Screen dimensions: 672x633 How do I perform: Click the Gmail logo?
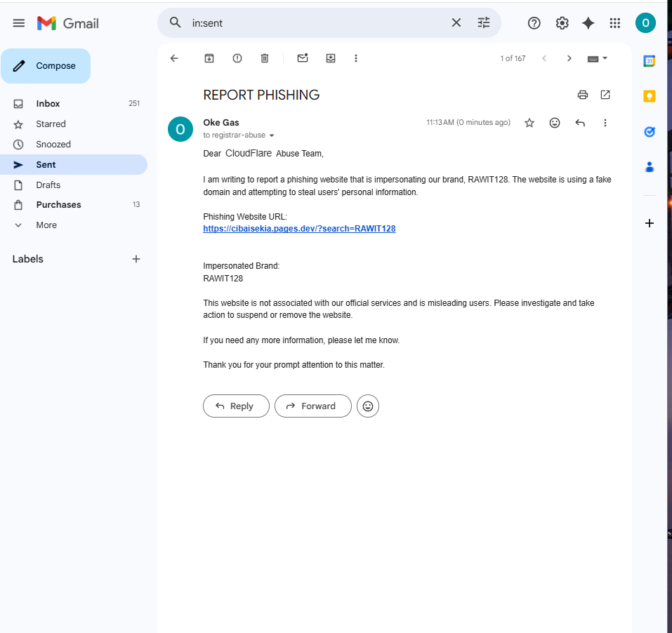coord(67,23)
